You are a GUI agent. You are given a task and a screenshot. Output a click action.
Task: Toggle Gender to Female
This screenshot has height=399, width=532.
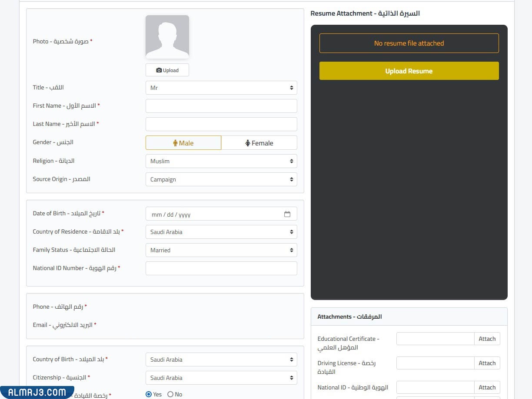259,143
